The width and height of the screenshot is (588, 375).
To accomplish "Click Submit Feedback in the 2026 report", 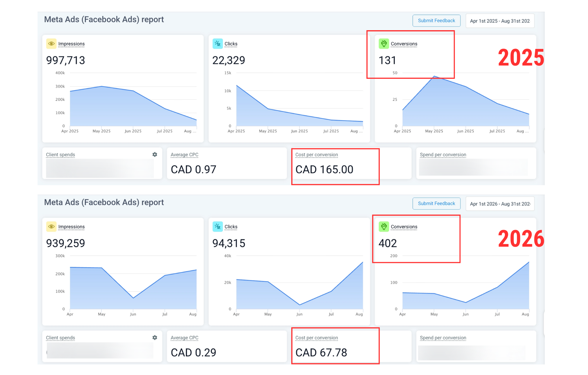I will 436,204.
